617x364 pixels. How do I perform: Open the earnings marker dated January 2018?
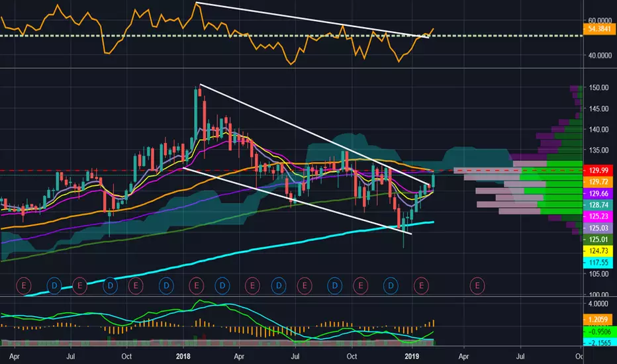click(197, 285)
